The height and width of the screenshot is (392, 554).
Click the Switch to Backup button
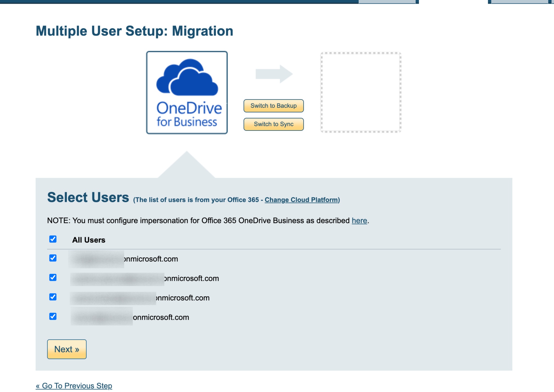273,106
